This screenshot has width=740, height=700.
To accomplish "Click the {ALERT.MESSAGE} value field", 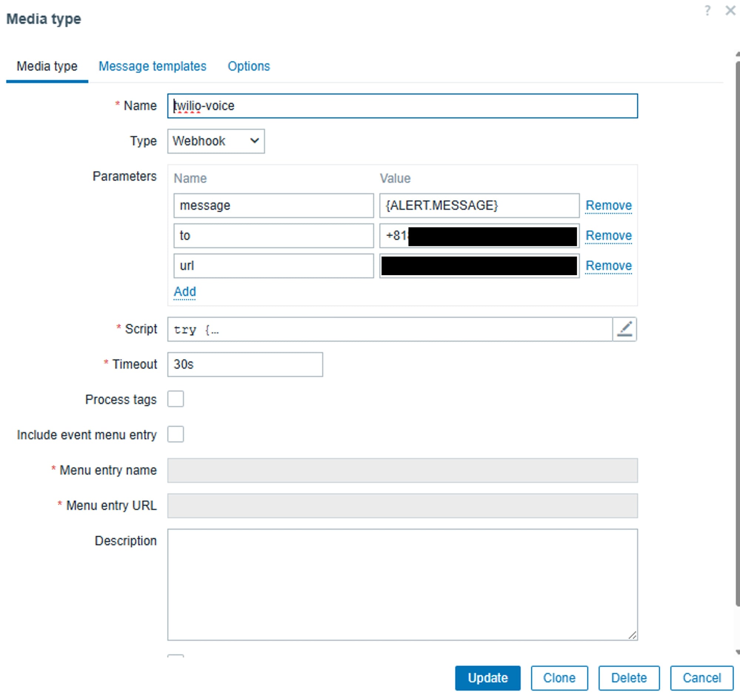I will (480, 206).
